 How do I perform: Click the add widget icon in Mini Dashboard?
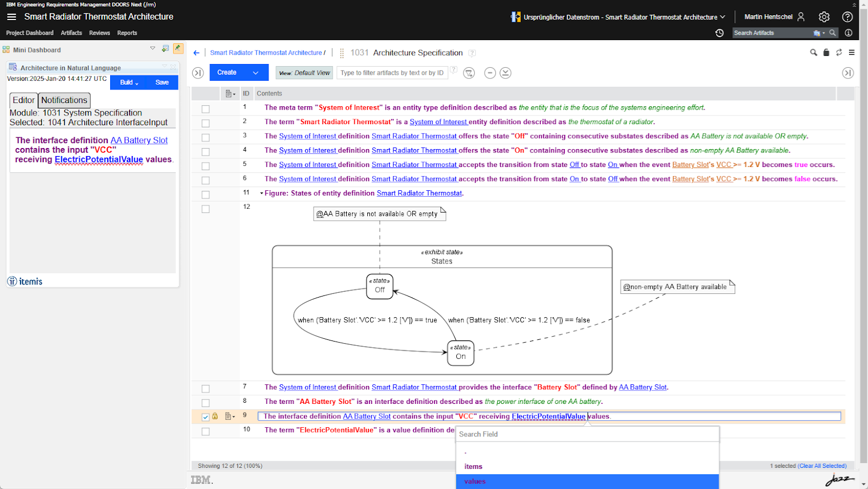point(165,48)
